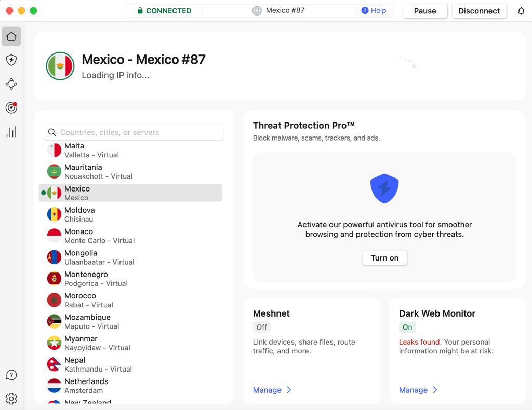This screenshot has width=532, height=410.
Task: Disconnect from the VPN server
Action: coord(479,11)
